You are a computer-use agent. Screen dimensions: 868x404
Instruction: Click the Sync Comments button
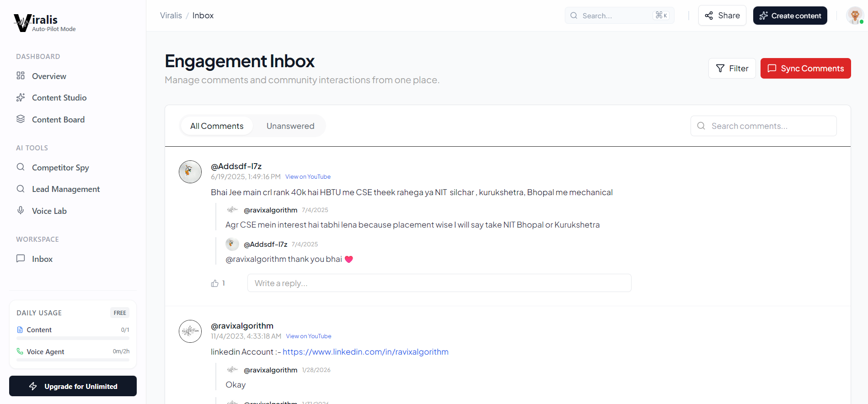(805, 68)
